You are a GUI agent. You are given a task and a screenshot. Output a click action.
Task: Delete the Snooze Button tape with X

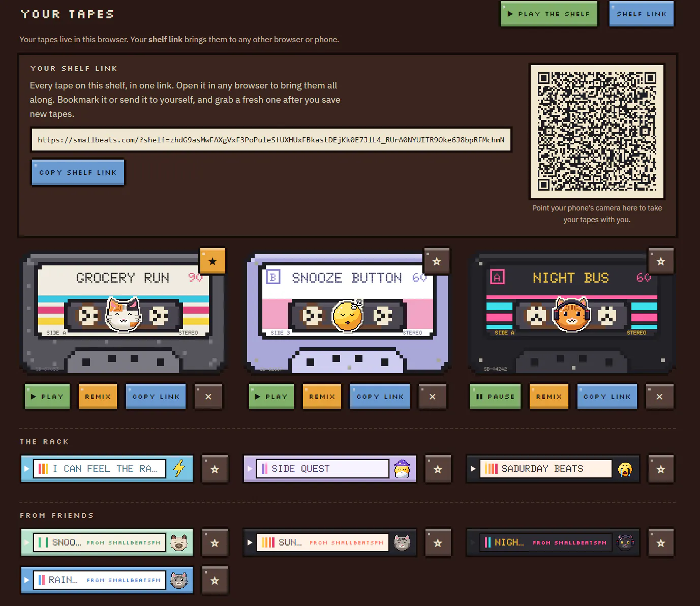coord(433,397)
